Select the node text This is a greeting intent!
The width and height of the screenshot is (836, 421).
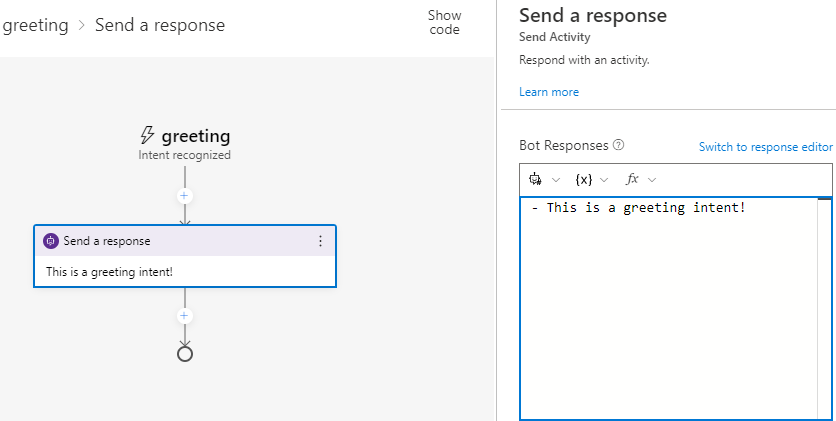point(110,271)
